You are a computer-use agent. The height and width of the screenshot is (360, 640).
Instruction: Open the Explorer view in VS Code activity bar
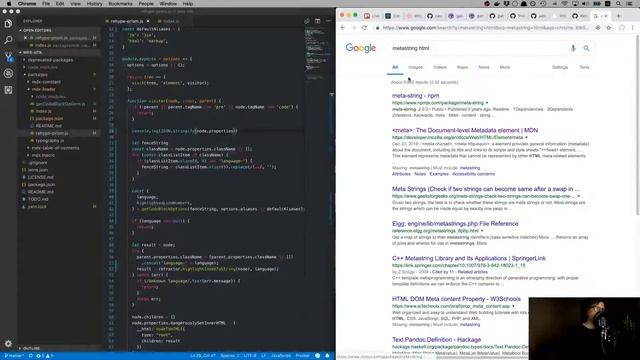(8, 24)
